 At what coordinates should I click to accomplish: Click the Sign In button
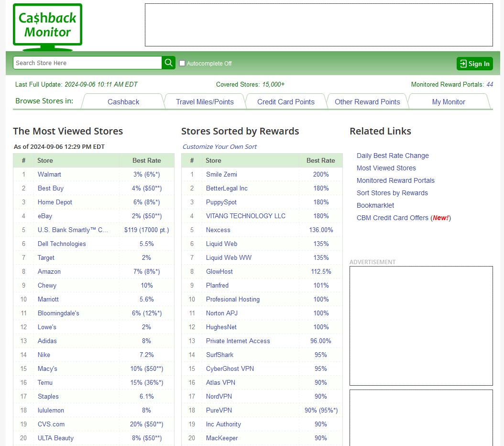[474, 64]
